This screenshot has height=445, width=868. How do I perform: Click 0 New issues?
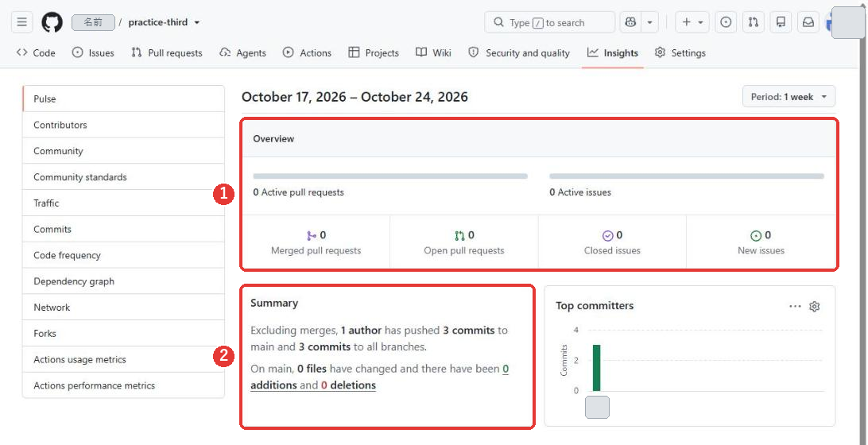[761, 242]
